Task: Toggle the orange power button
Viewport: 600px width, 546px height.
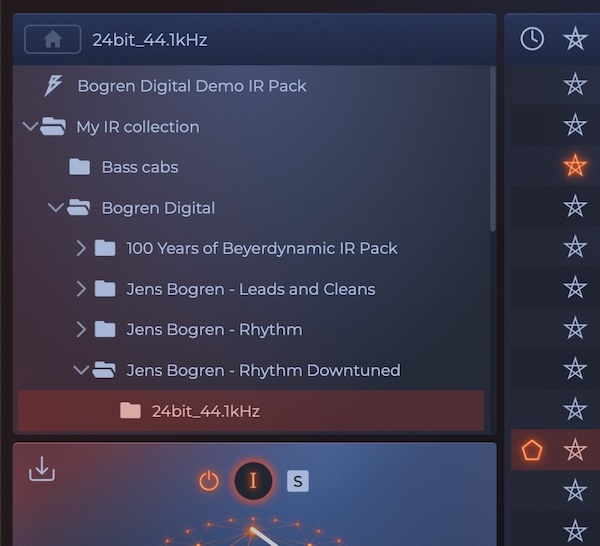Action: pos(209,481)
